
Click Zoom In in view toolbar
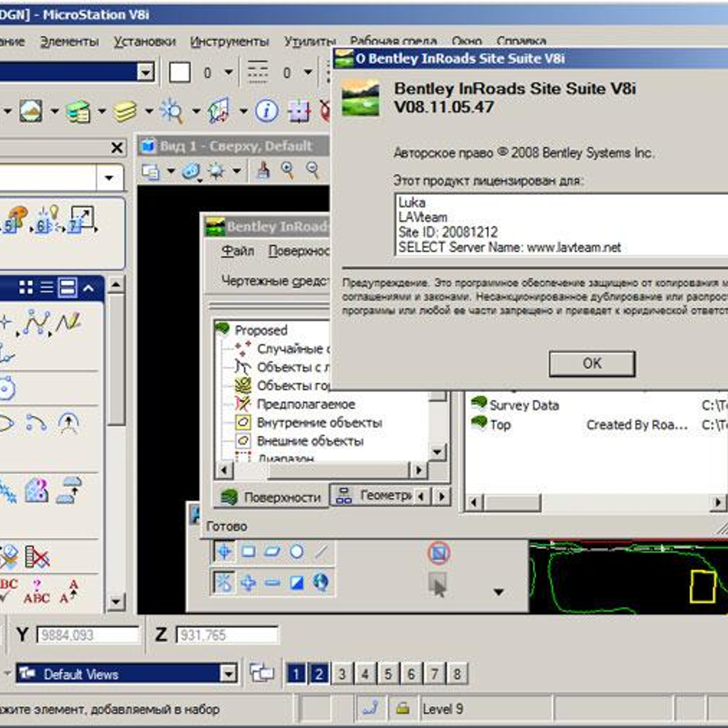[x=287, y=171]
